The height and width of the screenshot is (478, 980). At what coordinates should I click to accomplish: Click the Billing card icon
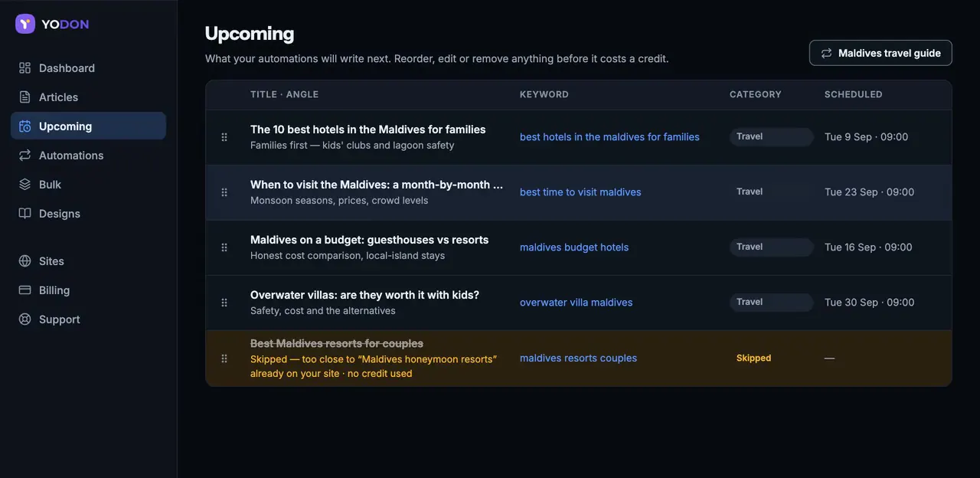coord(25,290)
